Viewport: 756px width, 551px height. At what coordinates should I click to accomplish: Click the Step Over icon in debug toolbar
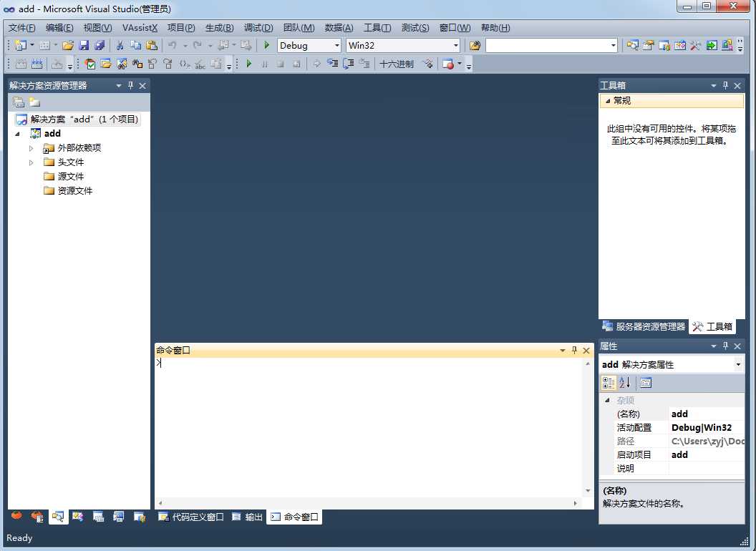point(348,64)
